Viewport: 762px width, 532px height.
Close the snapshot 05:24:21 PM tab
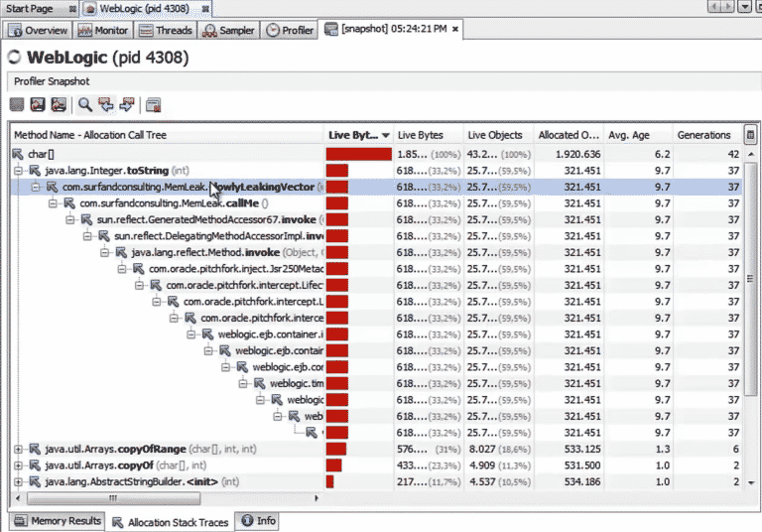coord(455,29)
